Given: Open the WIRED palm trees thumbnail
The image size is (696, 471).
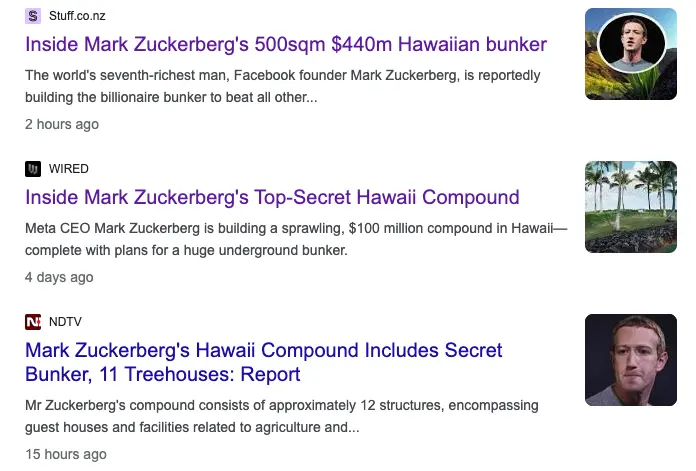Looking at the screenshot, I should (x=631, y=207).
